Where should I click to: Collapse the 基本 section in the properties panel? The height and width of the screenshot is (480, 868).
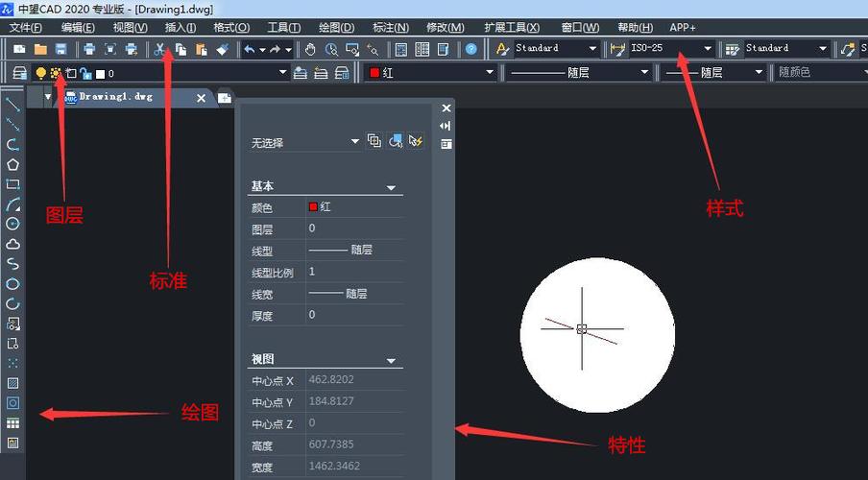point(391,188)
